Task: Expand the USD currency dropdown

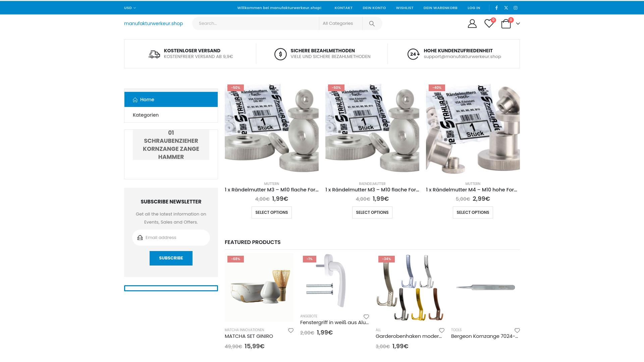Action: pos(130,8)
